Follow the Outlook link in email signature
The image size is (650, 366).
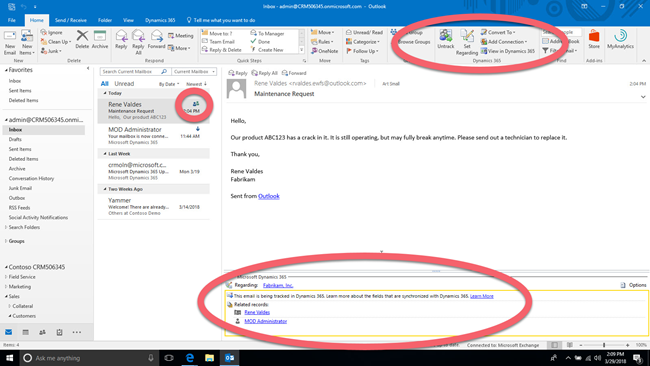coord(269,196)
